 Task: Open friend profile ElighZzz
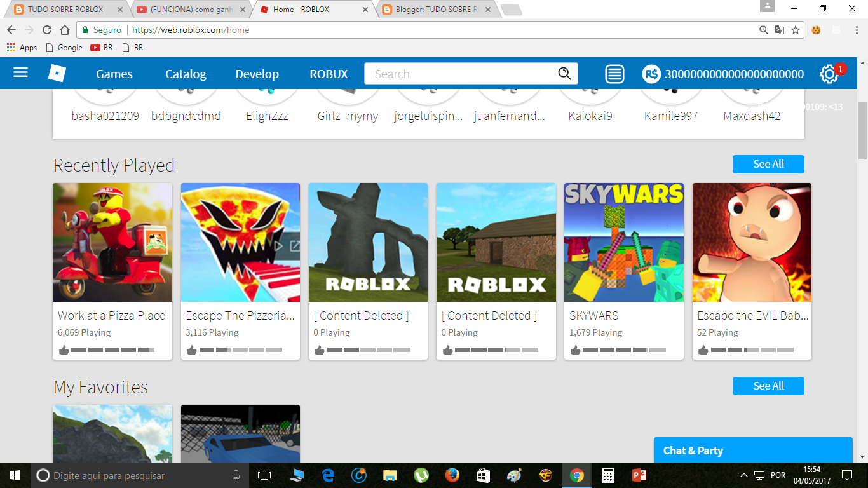point(267,116)
